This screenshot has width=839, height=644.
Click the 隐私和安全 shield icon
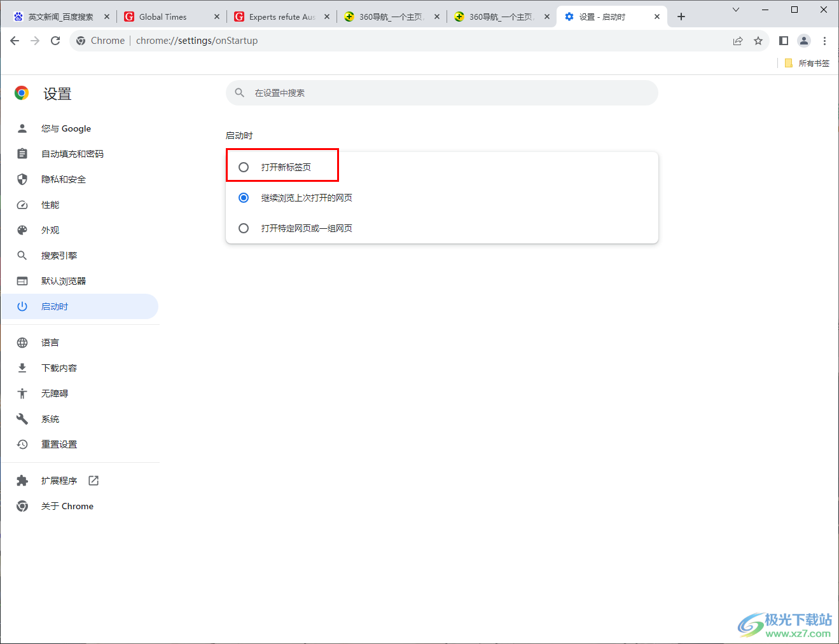[x=22, y=179]
